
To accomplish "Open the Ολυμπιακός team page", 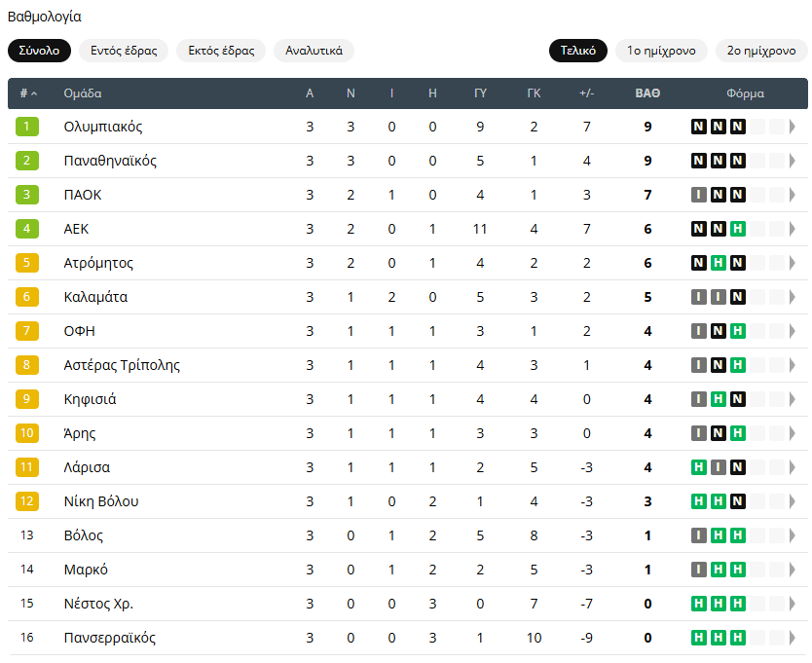I will 103,127.
